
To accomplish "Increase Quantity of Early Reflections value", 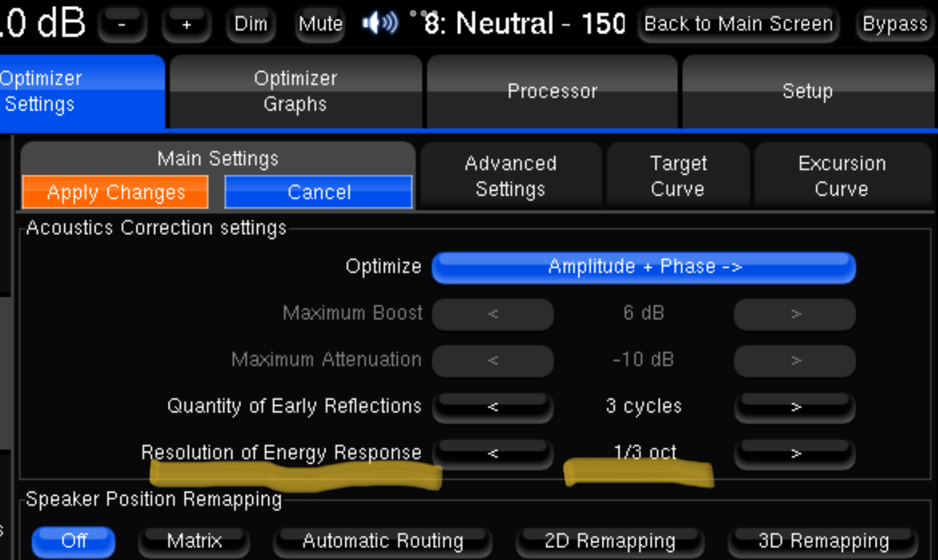I will (795, 406).
